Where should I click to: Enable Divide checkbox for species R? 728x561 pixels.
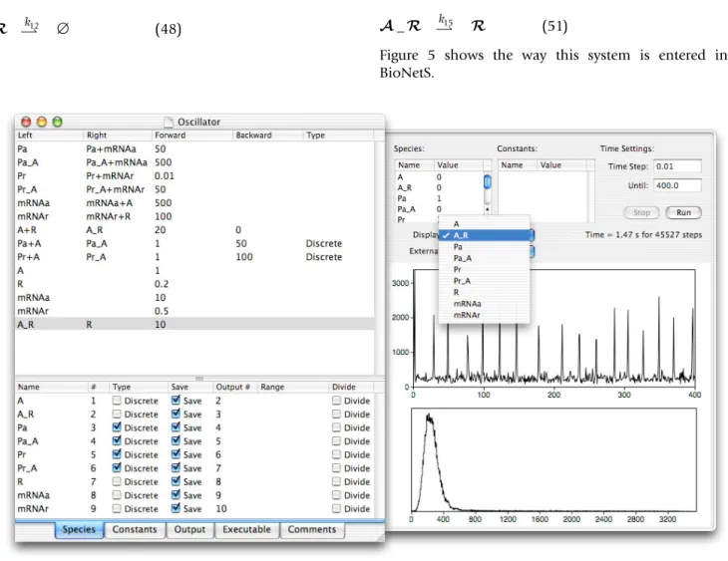point(337,481)
